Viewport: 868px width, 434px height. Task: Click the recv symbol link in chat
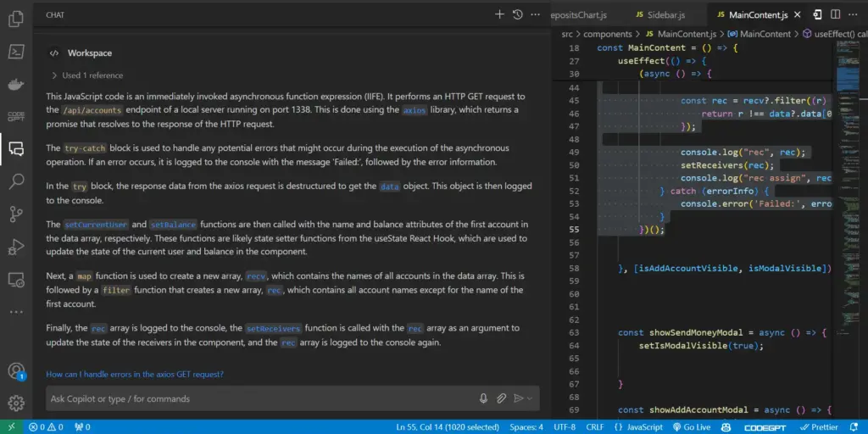pyautogui.click(x=256, y=276)
